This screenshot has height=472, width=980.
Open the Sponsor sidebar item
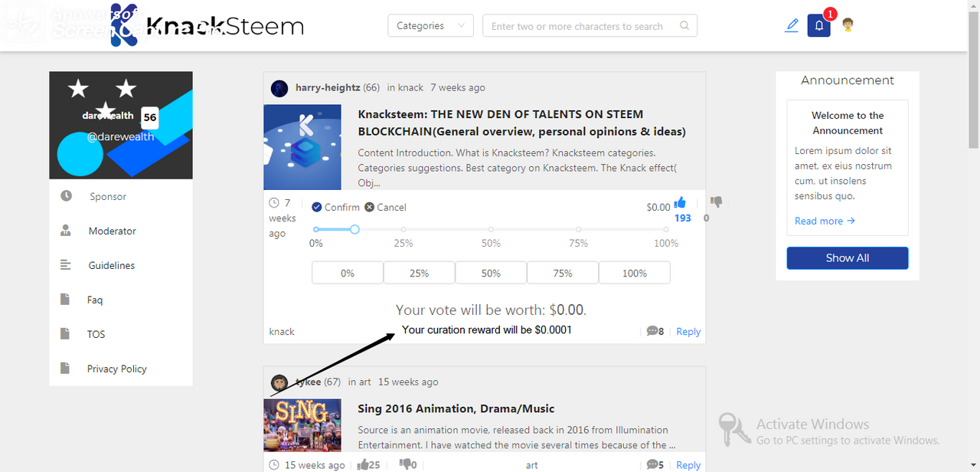tap(107, 196)
